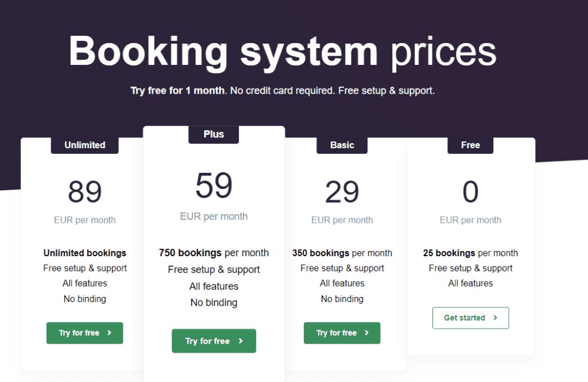Image resolution: width=588 pixels, height=382 pixels.
Task: Click the 89 price figure
Action: [85, 191]
